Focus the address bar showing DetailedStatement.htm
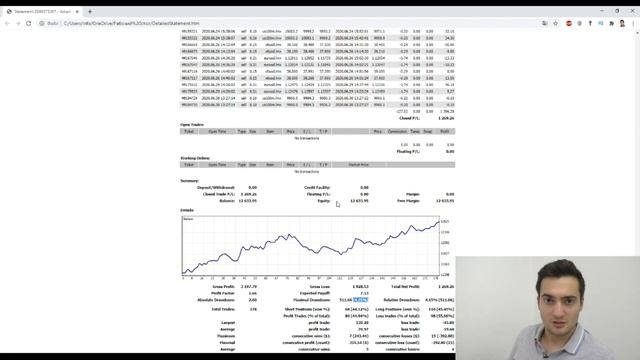Image resolution: width=640 pixels, height=360 pixels. pos(286,23)
